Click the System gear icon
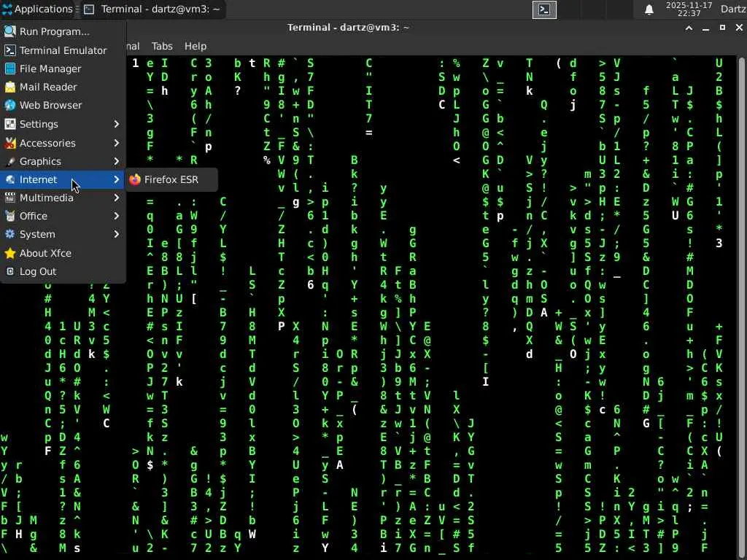 coord(9,234)
